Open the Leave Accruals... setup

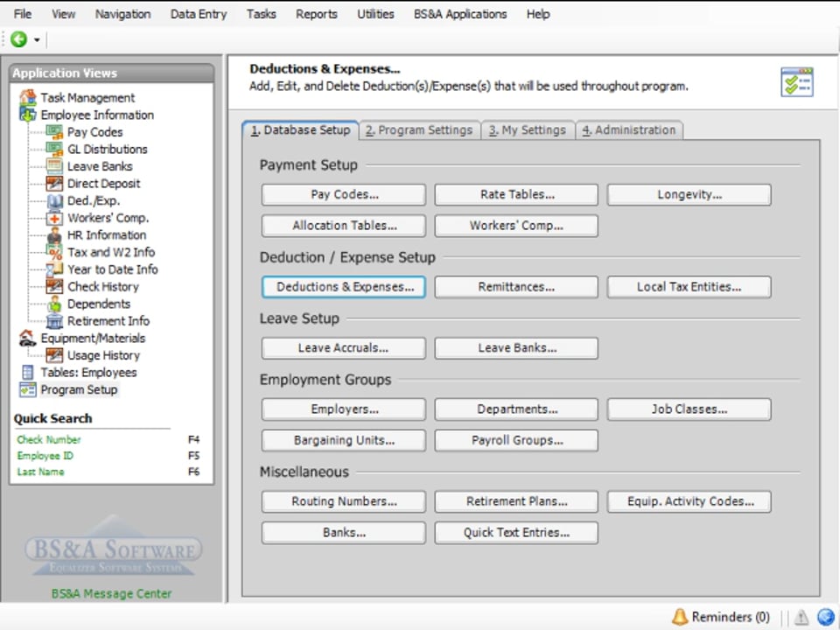pos(344,347)
